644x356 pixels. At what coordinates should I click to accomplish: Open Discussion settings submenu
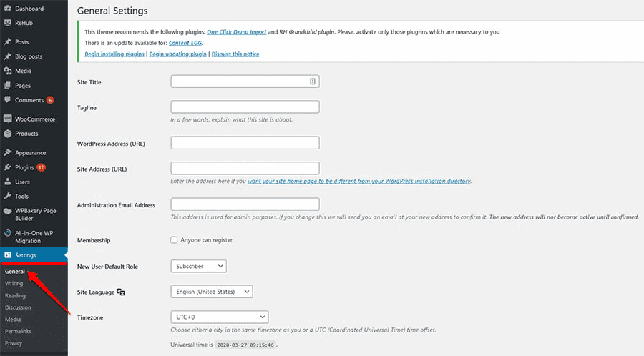tap(18, 307)
